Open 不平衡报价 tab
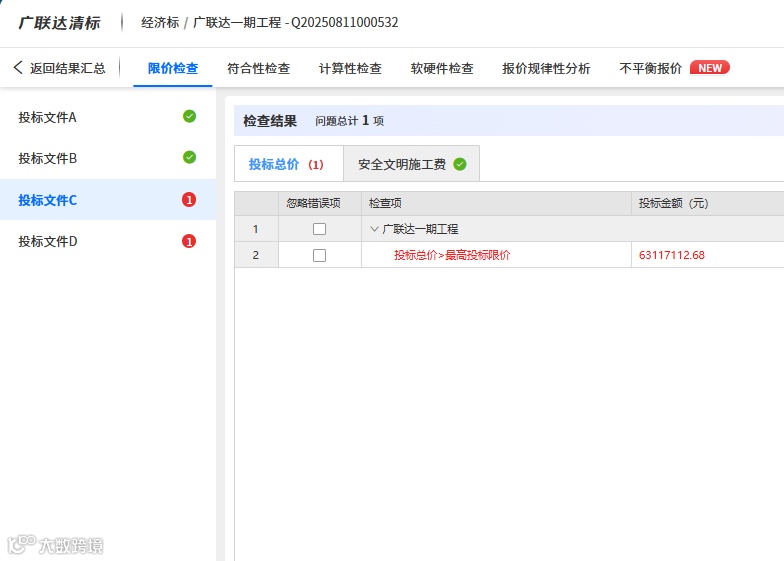This screenshot has height=561, width=784. click(x=650, y=68)
